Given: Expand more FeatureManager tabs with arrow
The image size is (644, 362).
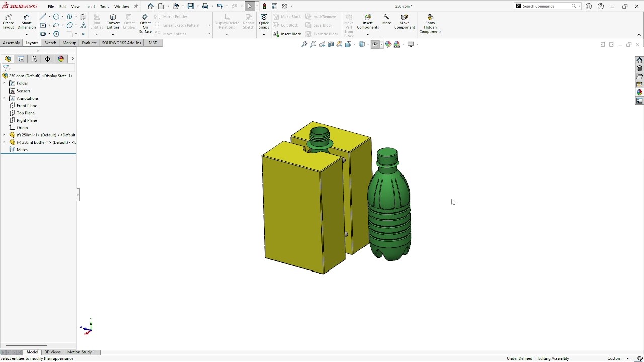Looking at the screenshot, I should coord(72,59).
